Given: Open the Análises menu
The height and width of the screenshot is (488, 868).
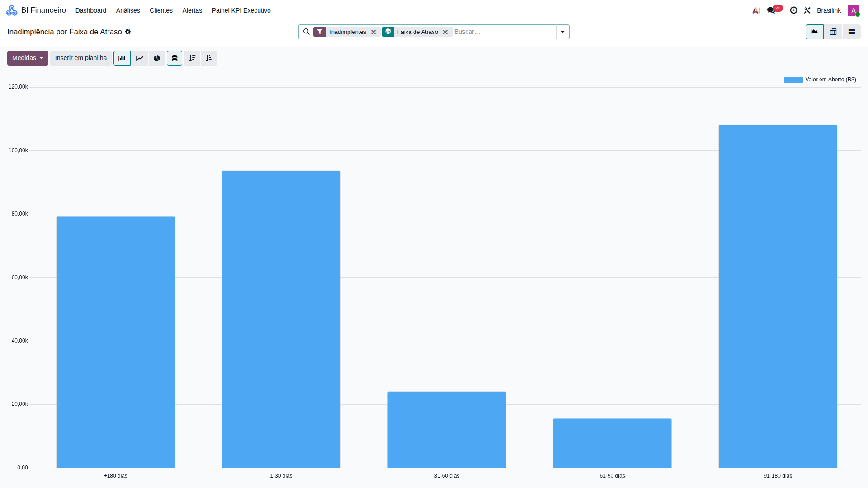Looking at the screenshot, I should [128, 10].
